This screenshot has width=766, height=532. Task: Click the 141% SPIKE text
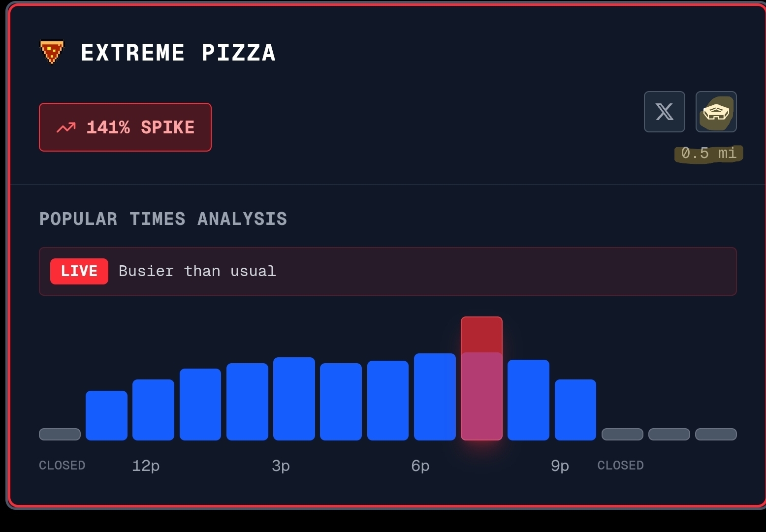[x=140, y=127]
